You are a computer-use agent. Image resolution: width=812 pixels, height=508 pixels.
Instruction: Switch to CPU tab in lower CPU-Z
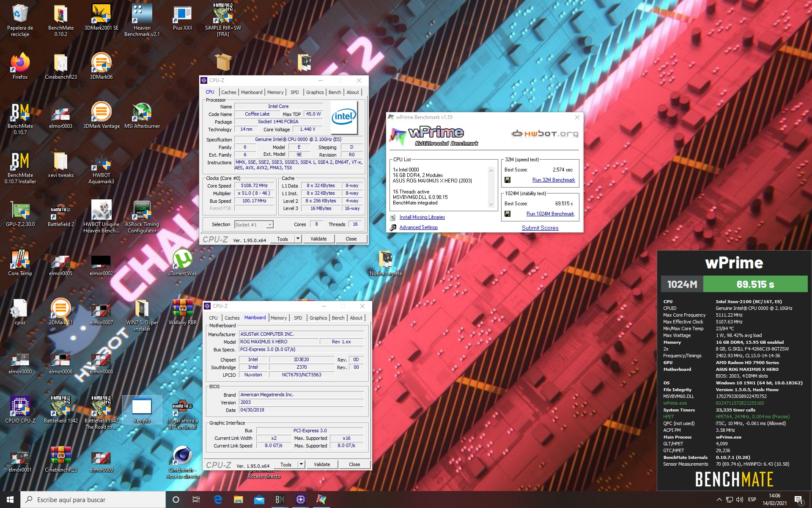(x=213, y=318)
